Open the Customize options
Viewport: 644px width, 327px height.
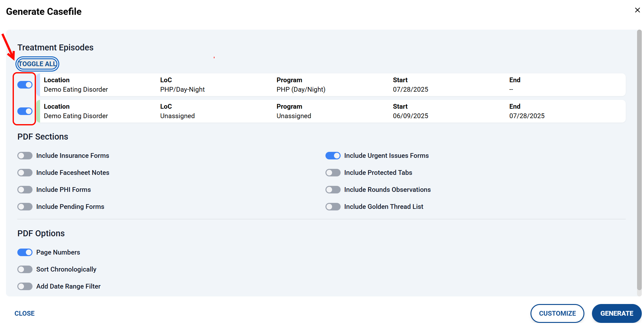[x=557, y=313]
